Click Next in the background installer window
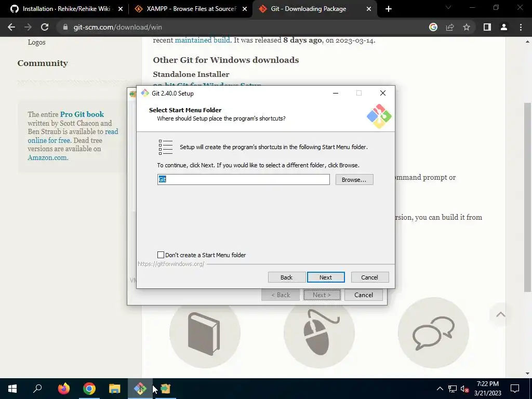The height and width of the screenshot is (399, 532). [322, 295]
